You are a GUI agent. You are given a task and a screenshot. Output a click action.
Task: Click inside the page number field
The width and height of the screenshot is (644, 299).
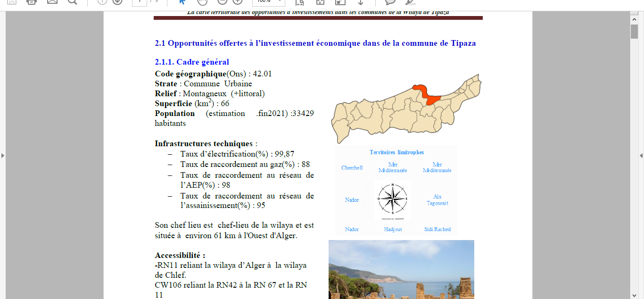[x=139, y=2]
